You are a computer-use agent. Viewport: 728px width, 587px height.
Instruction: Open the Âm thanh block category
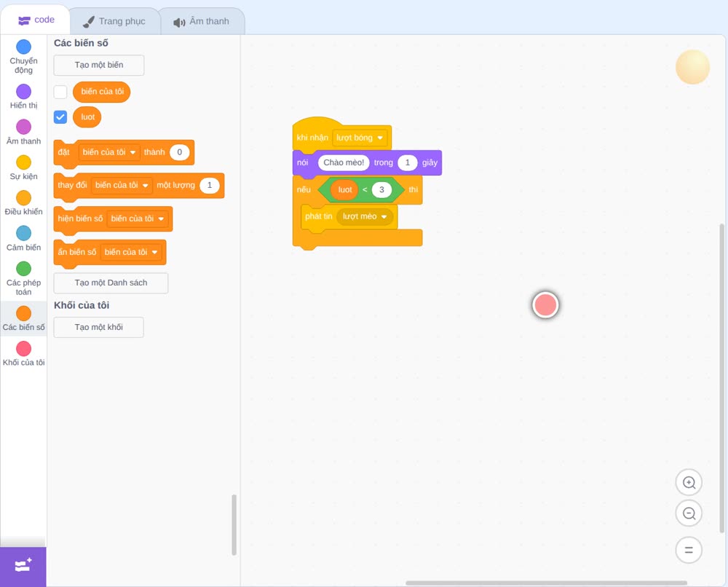(24, 133)
